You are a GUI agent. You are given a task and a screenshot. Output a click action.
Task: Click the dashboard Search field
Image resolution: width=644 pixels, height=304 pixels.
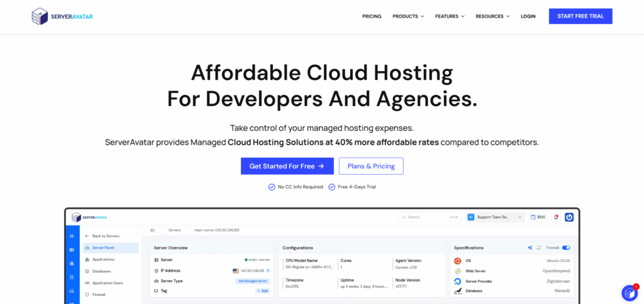pyautogui.click(x=430, y=217)
